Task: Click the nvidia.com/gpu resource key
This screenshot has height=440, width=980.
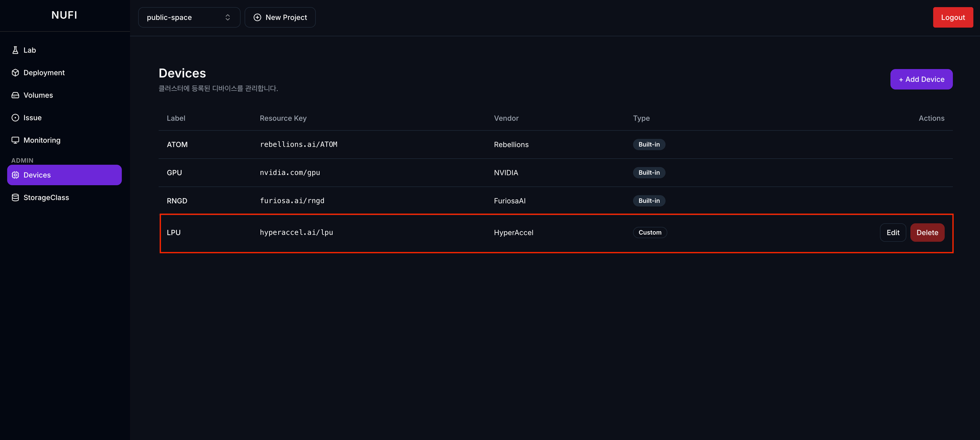Action: (x=290, y=172)
